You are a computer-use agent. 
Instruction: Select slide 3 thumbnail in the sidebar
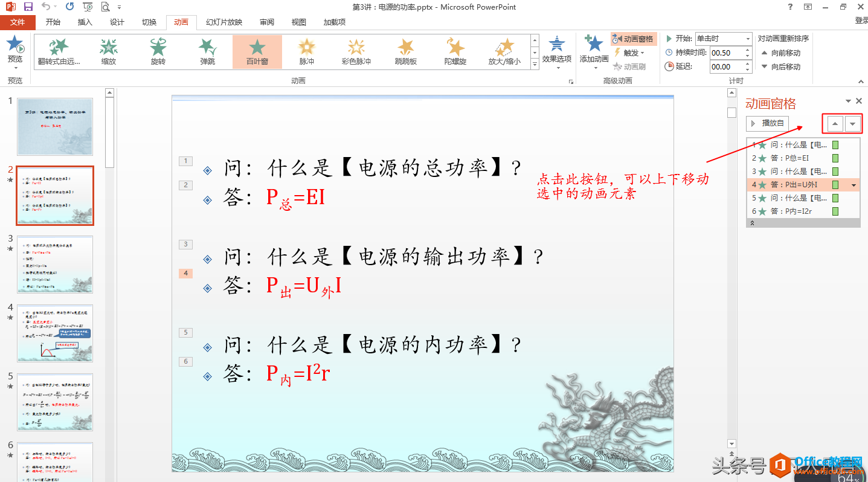55,264
